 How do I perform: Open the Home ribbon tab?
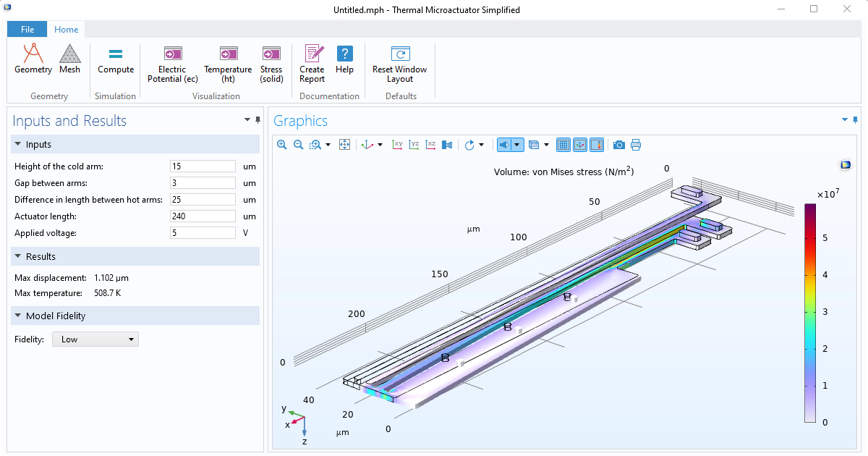(x=66, y=29)
